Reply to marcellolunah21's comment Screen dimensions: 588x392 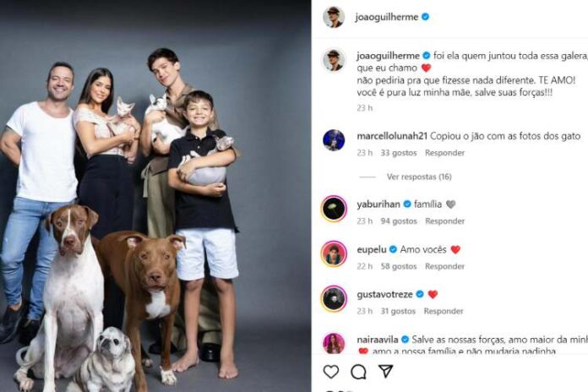pyautogui.click(x=444, y=153)
